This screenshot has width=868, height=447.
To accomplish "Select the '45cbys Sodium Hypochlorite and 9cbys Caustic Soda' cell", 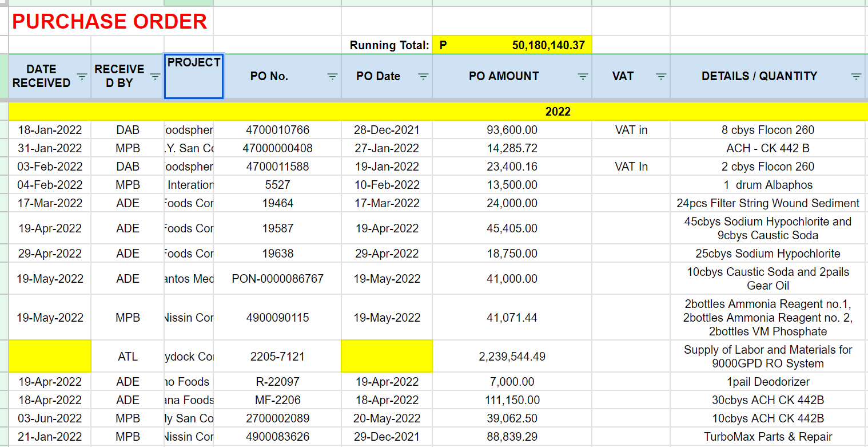I will coord(768,228).
